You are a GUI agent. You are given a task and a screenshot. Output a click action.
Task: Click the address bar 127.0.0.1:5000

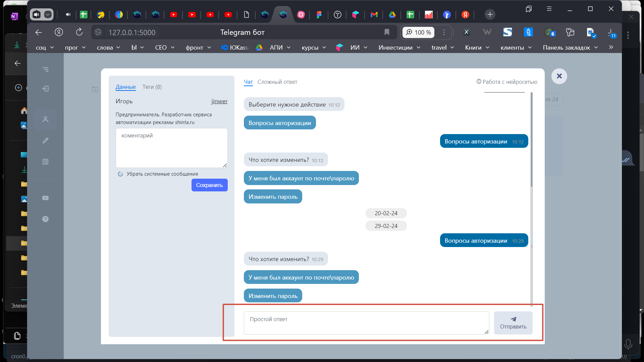(x=132, y=33)
